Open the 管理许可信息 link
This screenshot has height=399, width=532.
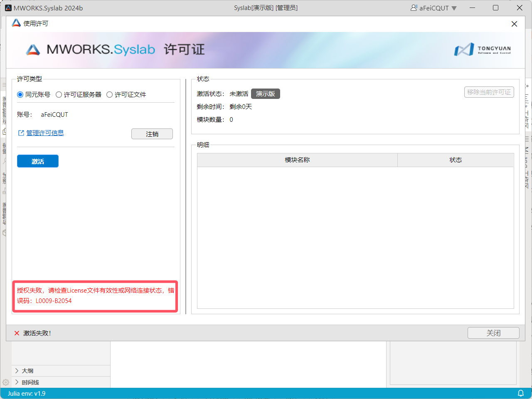(45, 133)
